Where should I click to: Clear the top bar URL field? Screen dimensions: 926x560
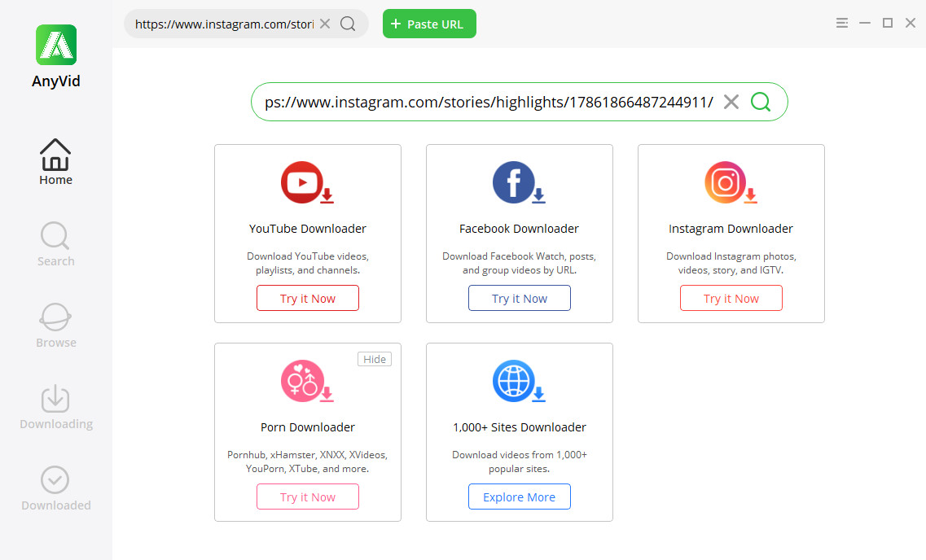pyautogui.click(x=325, y=24)
